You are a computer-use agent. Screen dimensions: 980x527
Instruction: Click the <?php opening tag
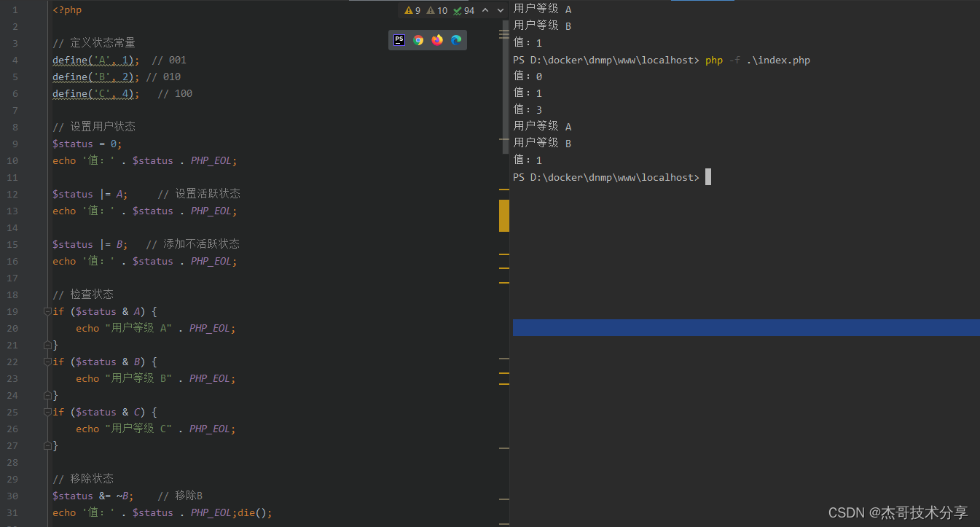[67, 10]
